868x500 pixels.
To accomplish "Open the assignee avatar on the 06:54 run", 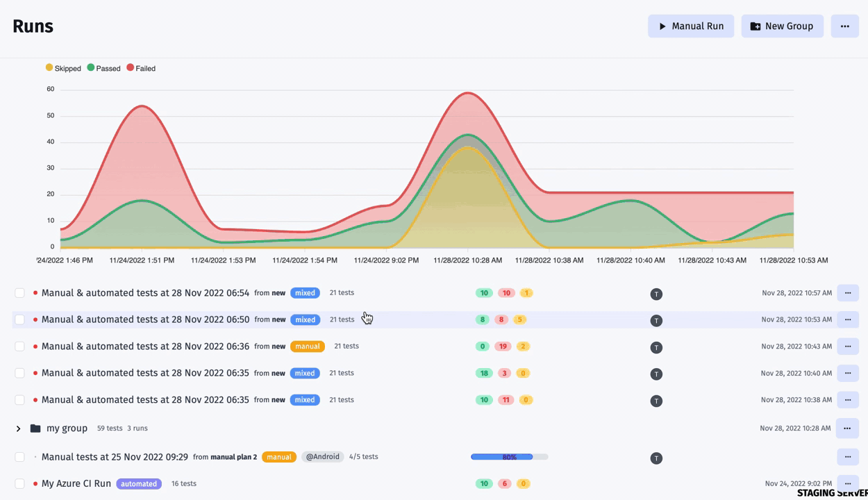I will pyautogui.click(x=656, y=294).
